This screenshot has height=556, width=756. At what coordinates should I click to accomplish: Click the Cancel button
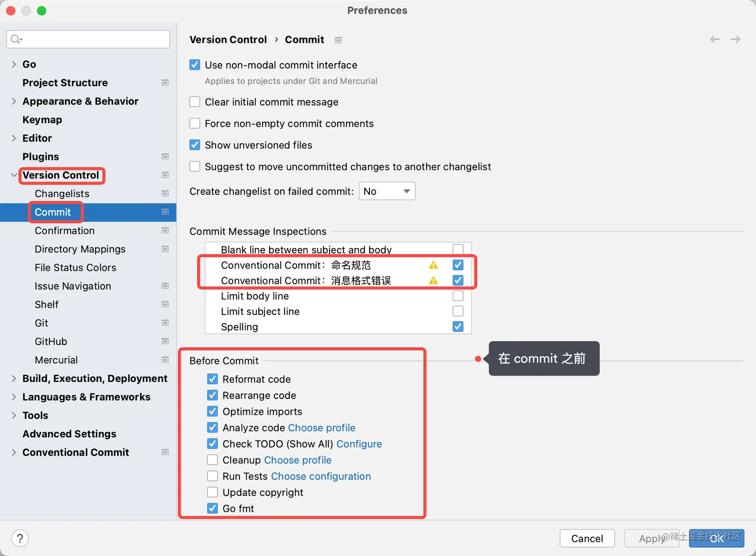(x=587, y=538)
